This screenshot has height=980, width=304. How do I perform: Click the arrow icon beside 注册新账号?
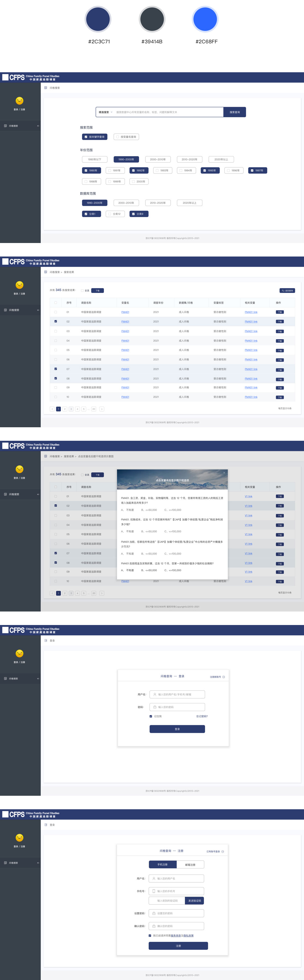point(224,677)
